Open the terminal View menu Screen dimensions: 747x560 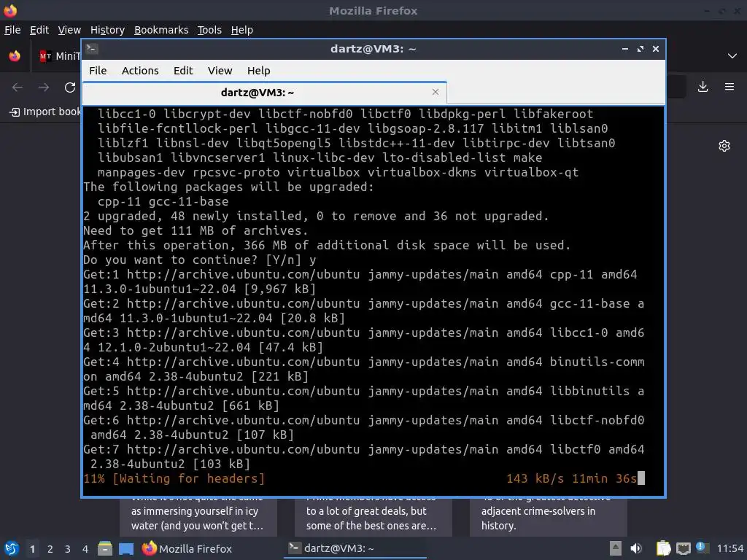pyautogui.click(x=220, y=71)
